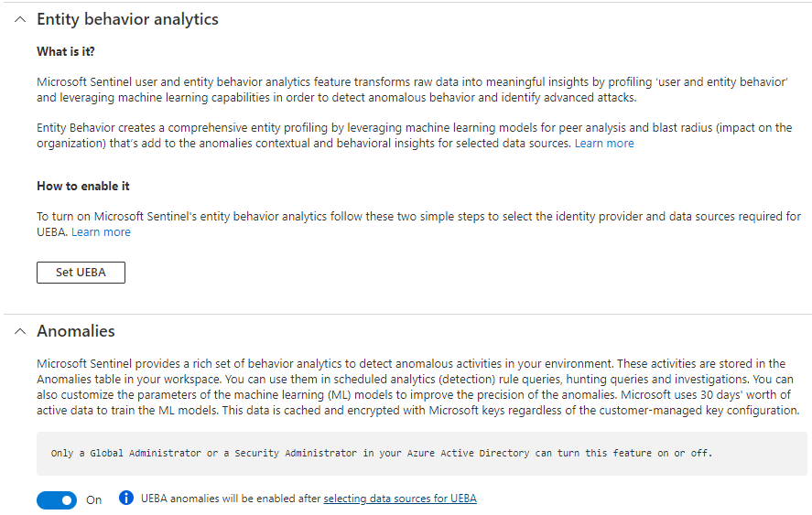Image resolution: width=812 pixels, height=515 pixels.
Task: Click the On label beside the toggle
Action: click(x=94, y=500)
